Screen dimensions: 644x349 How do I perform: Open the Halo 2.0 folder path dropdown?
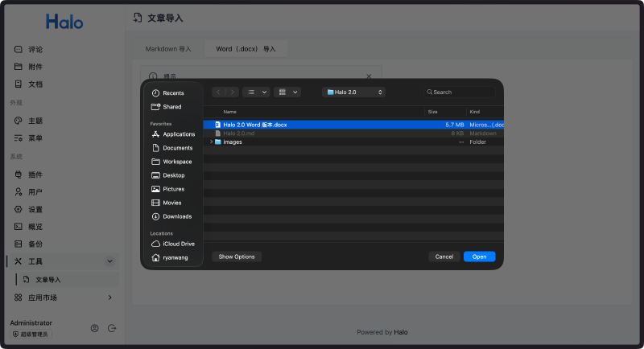tap(353, 92)
